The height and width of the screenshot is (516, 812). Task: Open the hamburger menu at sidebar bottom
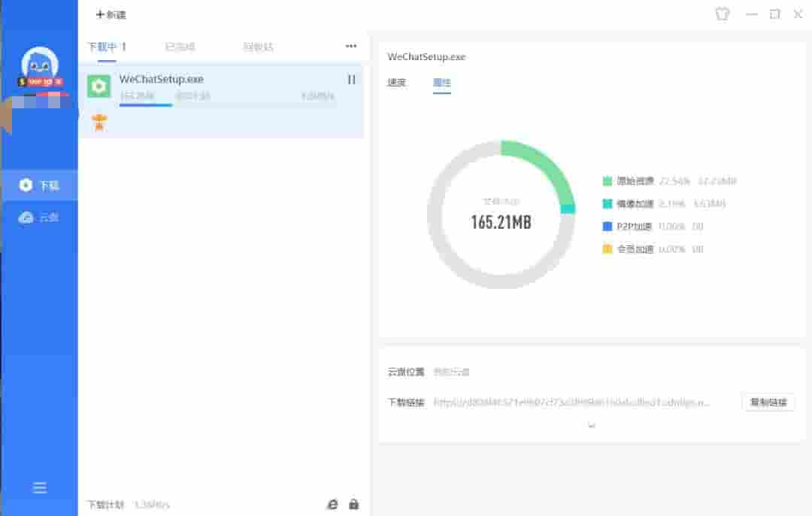click(x=39, y=487)
